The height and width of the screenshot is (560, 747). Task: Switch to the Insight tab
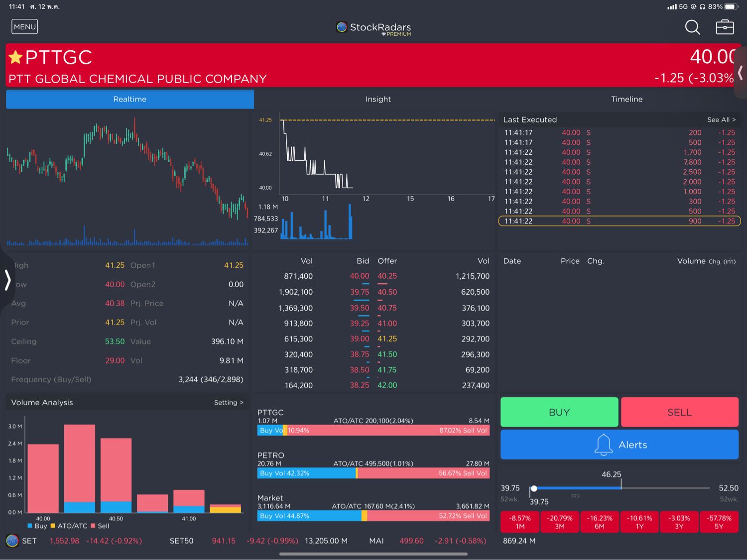(378, 99)
